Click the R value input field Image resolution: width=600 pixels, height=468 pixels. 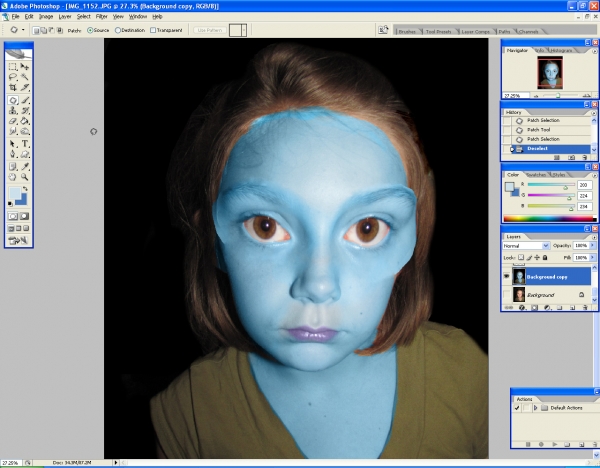pos(584,185)
